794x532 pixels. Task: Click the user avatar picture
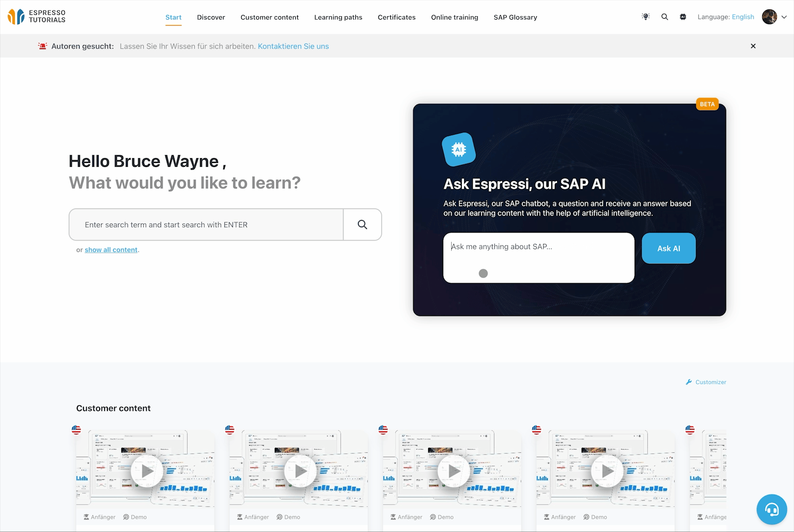(770, 17)
